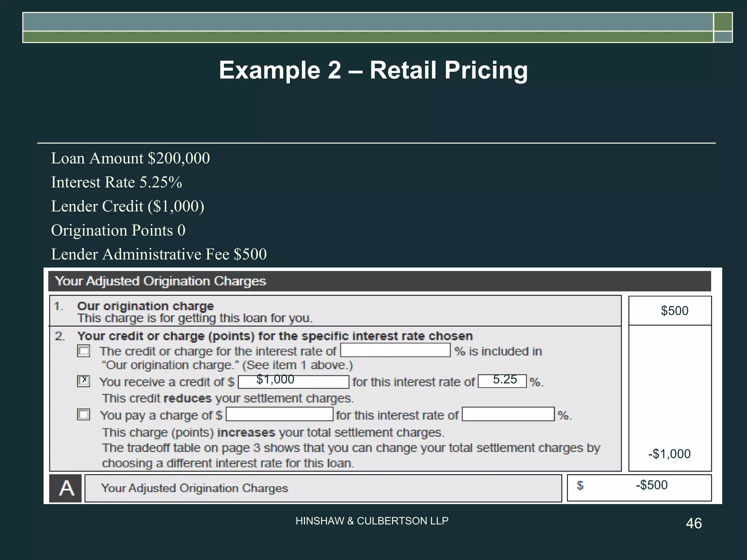Click the 'Lender Credit ($1,000)' line
Viewport: 747px width, 560px height.
[x=127, y=206]
